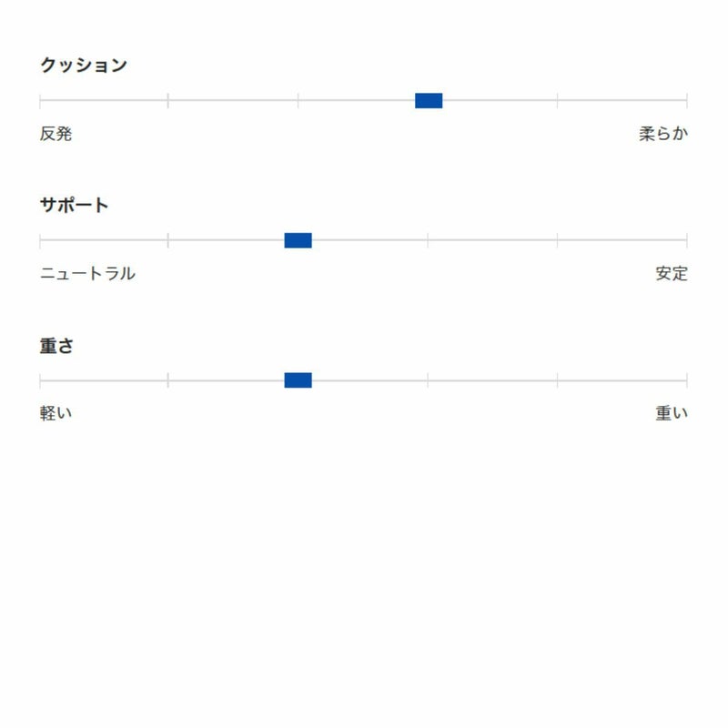Move サポート slider to the far-left end tick

coord(41,240)
